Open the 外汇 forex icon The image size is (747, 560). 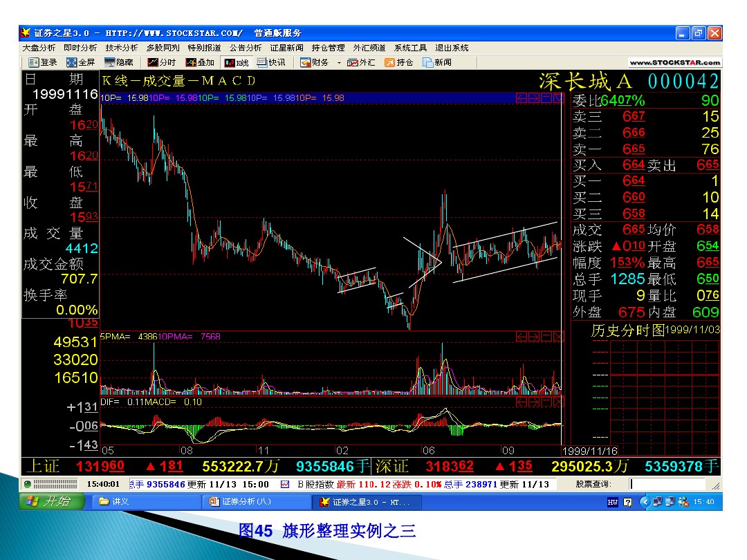pos(362,62)
